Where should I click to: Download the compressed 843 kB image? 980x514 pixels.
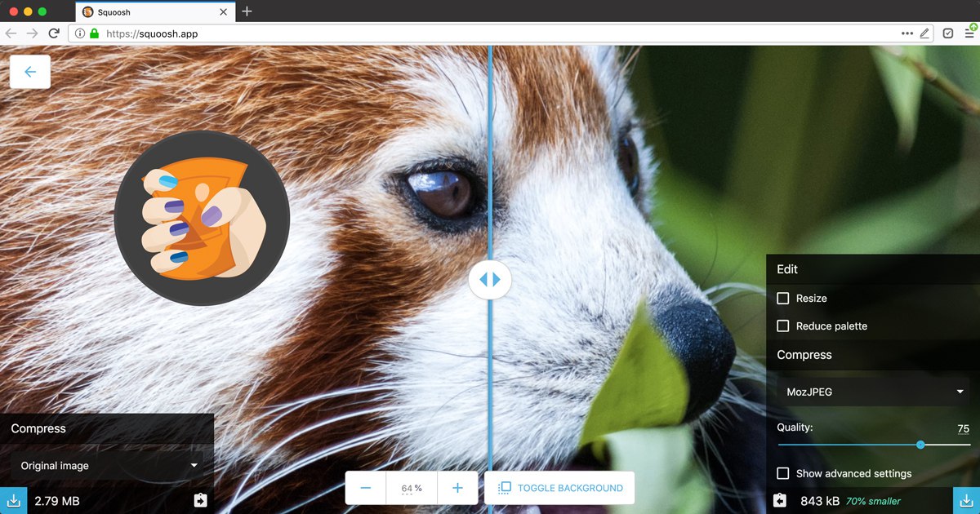tap(966, 500)
